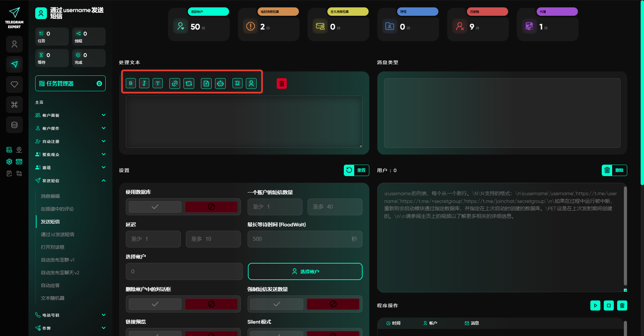Image resolution: width=644 pixels, height=336 pixels.
Task: Click the 选择帐户 button
Action: [x=305, y=272]
